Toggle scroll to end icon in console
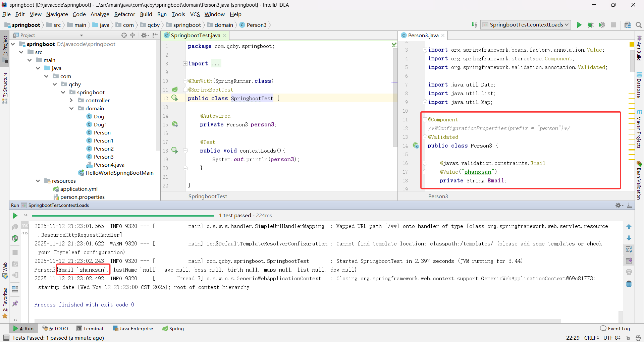The image size is (644, 342). [x=629, y=261]
